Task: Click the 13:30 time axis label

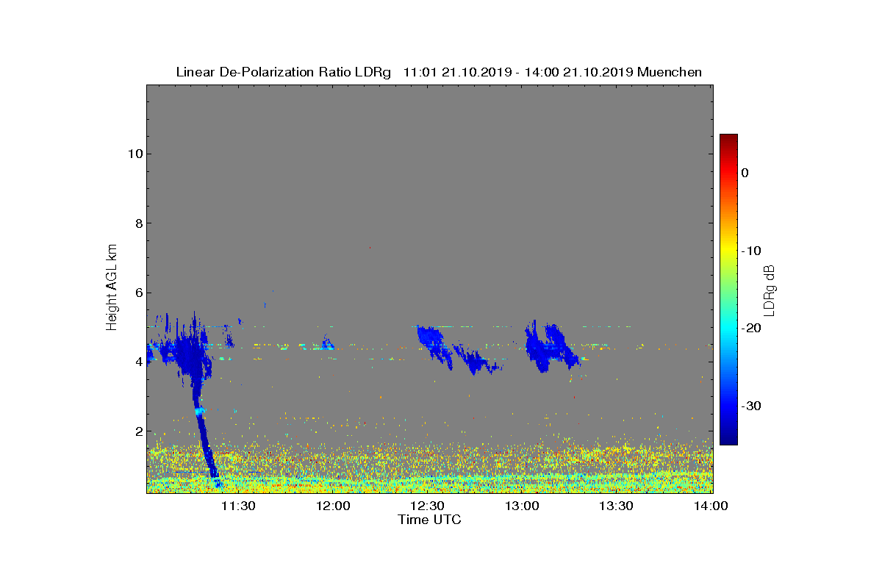Action: click(x=616, y=506)
